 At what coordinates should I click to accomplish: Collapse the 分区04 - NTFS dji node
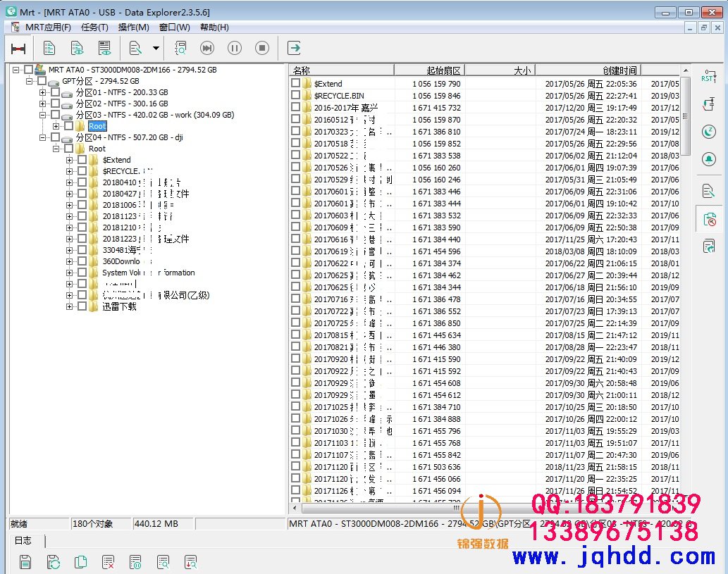tap(43, 137)
